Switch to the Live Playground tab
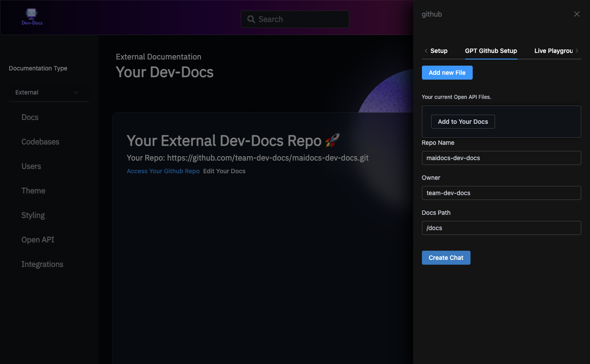 point(553,51)
